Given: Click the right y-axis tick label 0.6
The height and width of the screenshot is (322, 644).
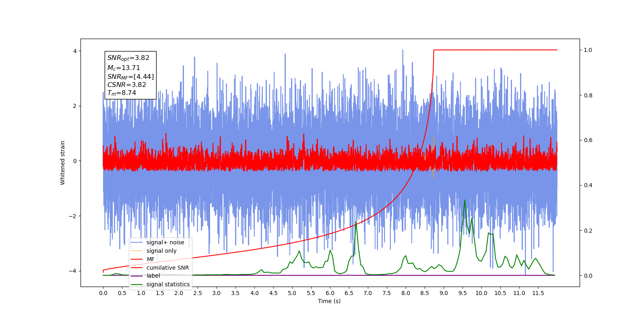Looking at the screenshot, I should pyautogui.click(x=588, y=140).
